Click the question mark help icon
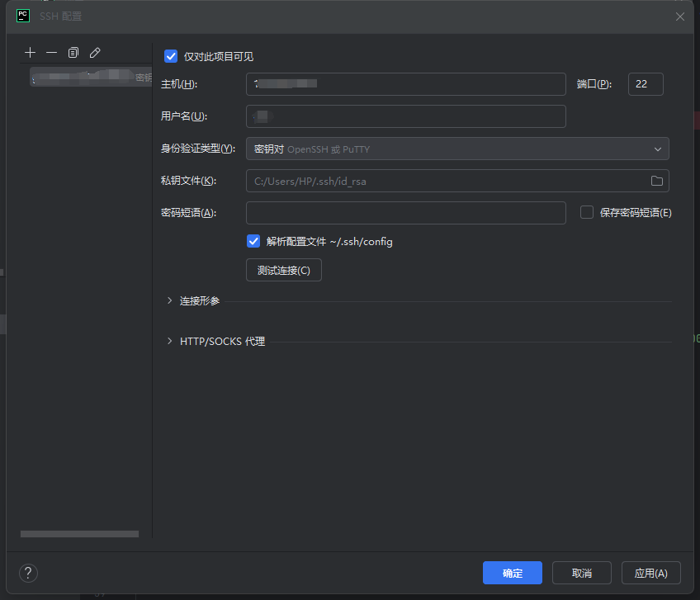Screen dimensions: 700x600 [28, 573]
